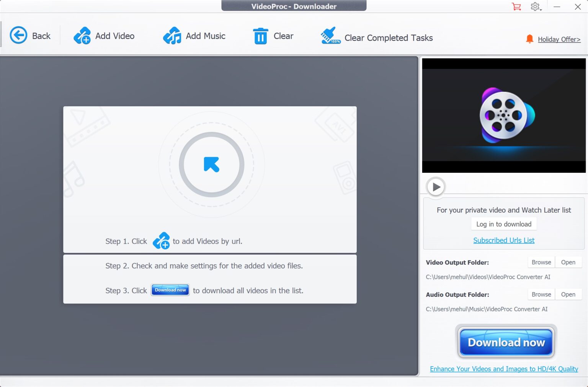Browse for a Video Output Folder
This screenshot has width=588, height=387.
(x=541, y=262)
